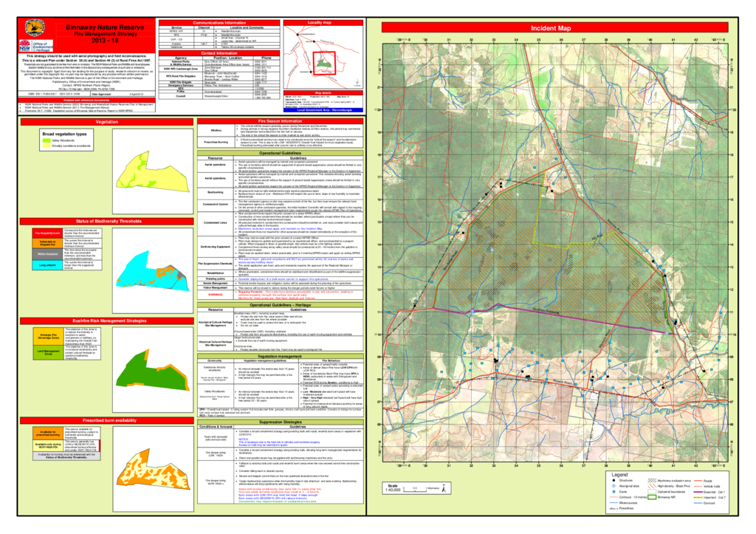Click the Locality map header
The width and height of the screenshot is (756, 534).
pos(323,23)
